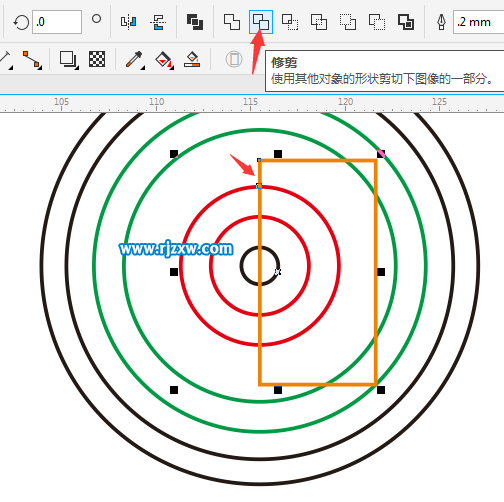Screen dimensions: 504x502
Task: Expand the connector tool flyout arrow
Action: [x=40, y=68]
